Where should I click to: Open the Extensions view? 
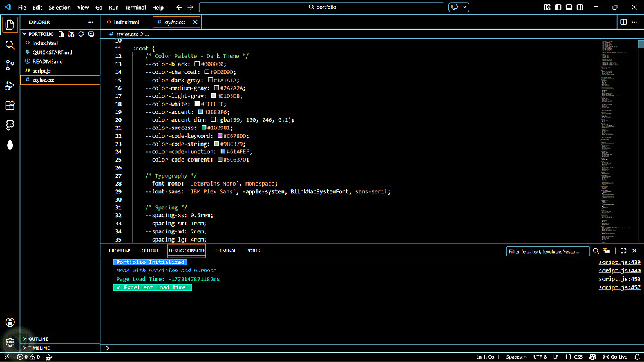(10, 106)
